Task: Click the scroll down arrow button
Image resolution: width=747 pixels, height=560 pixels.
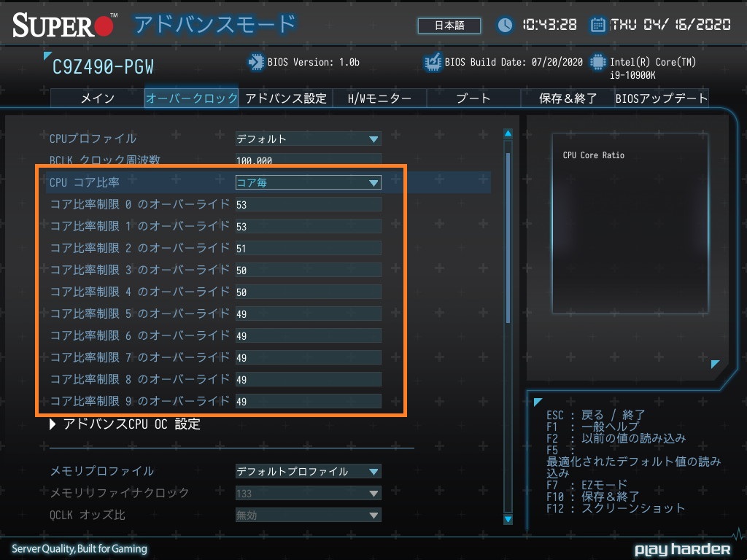Action: pyautogui.click(x=508, y=519)
